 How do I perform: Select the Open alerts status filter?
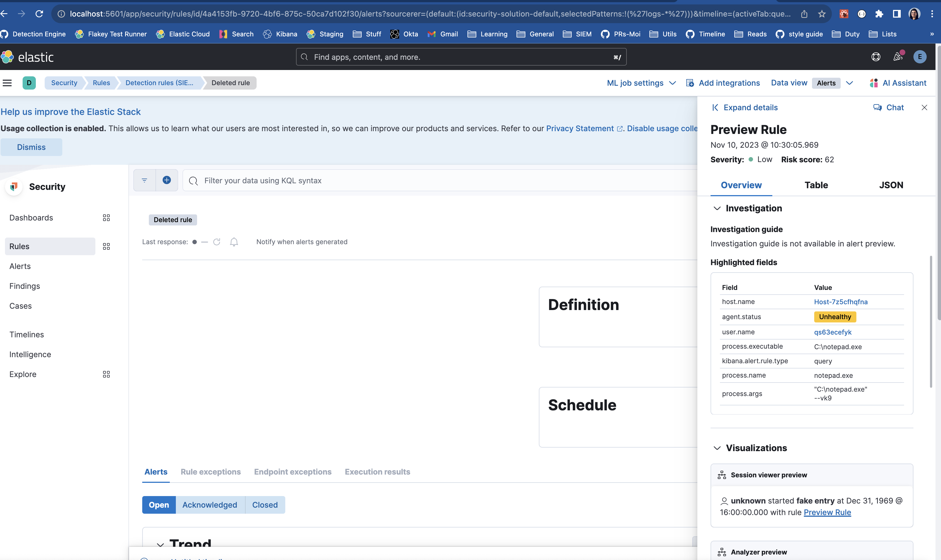(159, 505)
